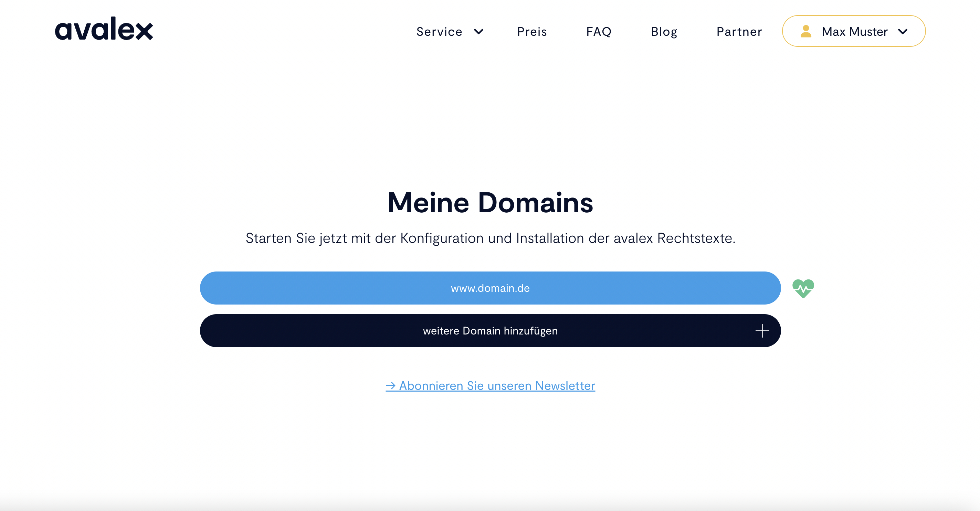The image size is (980, 511).
Task: Go to the Partner page
Action: [739, 32]
